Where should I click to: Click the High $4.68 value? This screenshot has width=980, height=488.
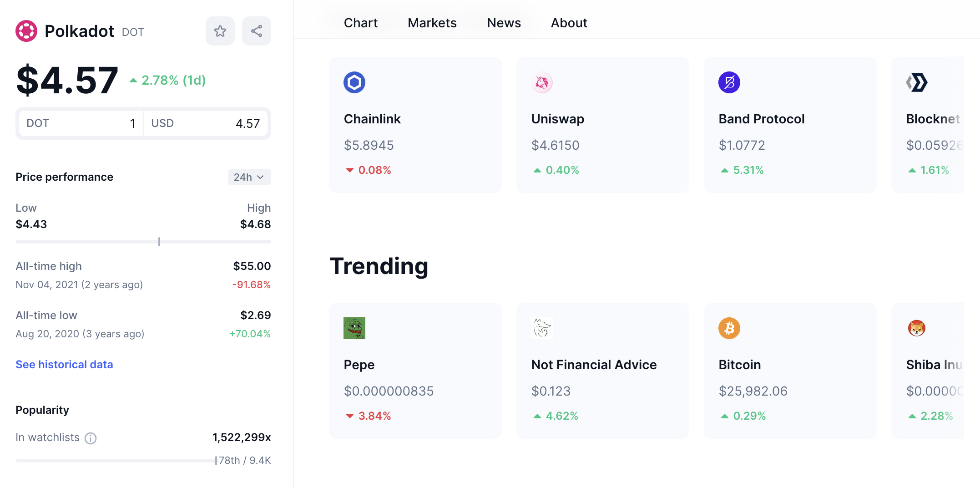[256, 224]
